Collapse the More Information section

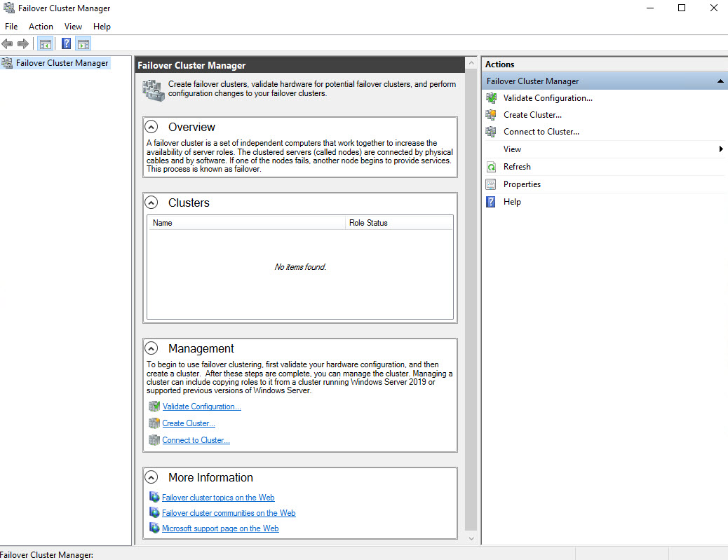(x=151, y=477)
